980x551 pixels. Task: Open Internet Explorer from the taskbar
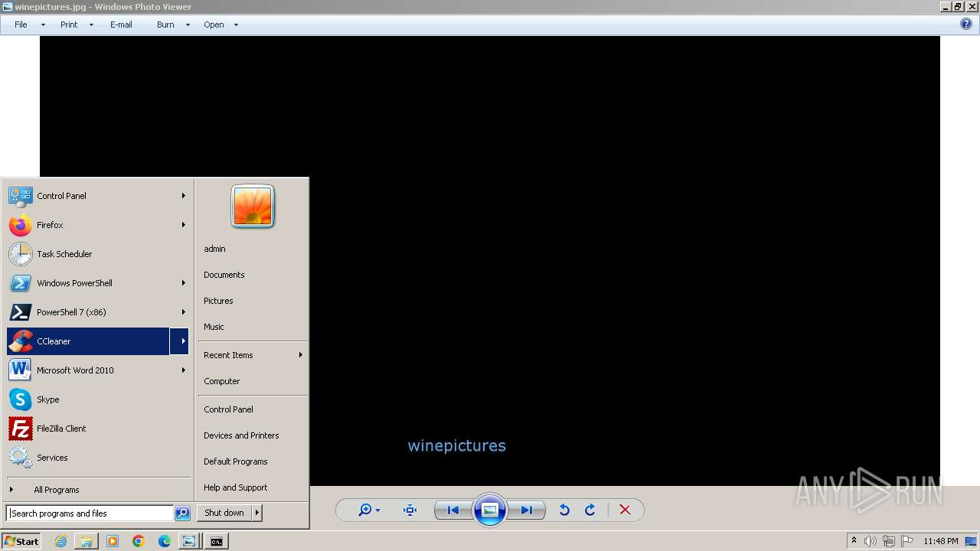point(60,541)
